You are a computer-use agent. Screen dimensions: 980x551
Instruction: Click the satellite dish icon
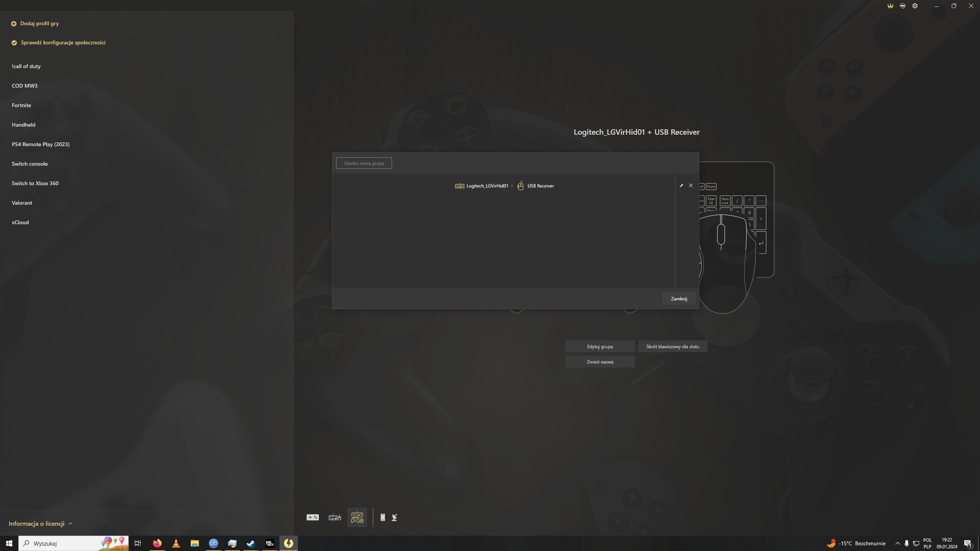coord(394,517)
